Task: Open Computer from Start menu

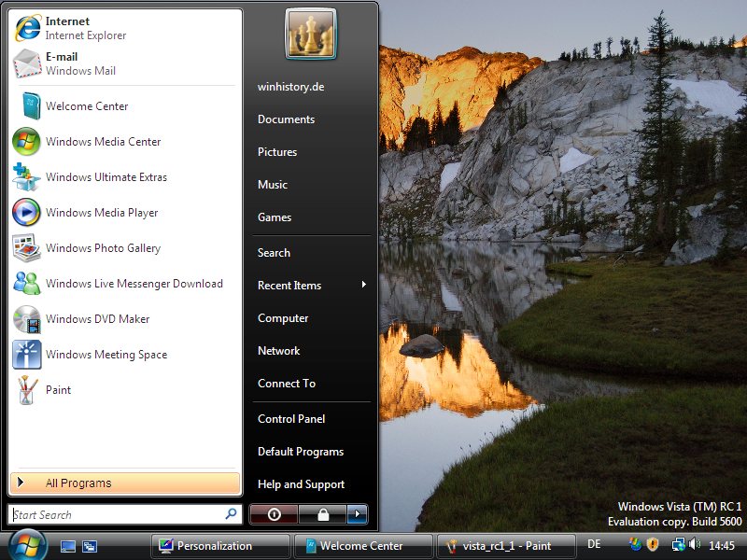Action: 283,318
